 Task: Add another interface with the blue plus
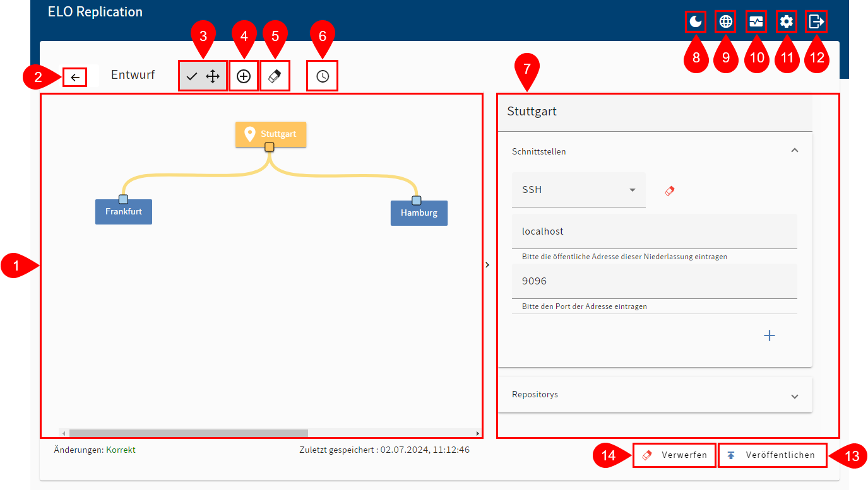click(x=770, y=335)
